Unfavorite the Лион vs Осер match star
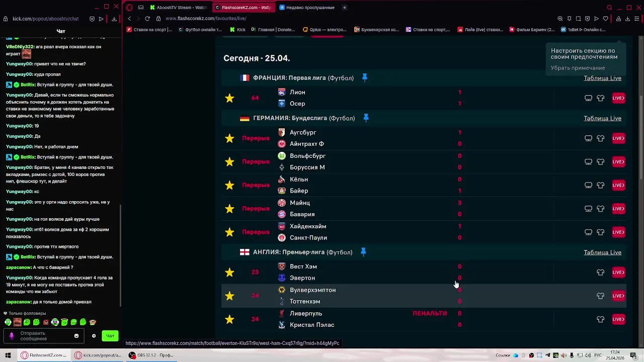644x362 pixels. click(229, 98)
